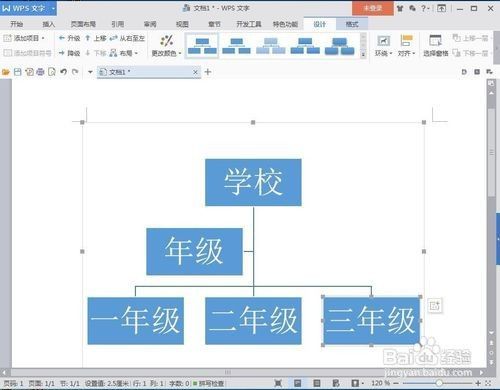Switch to the 插入 tab
Viewport: 500px width, 390px height.
pyautogui.click(x=49, y=24)
